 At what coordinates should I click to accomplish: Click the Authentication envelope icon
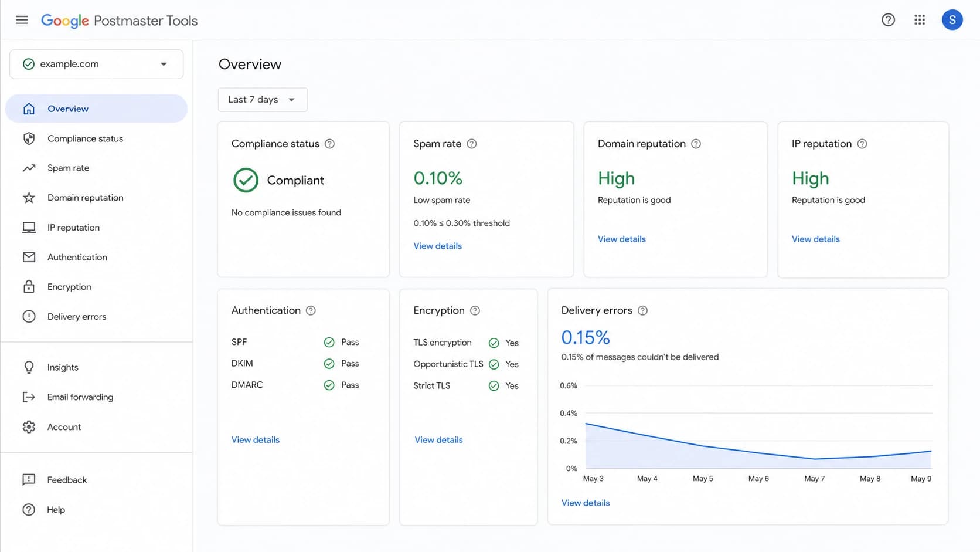(29, 257)
